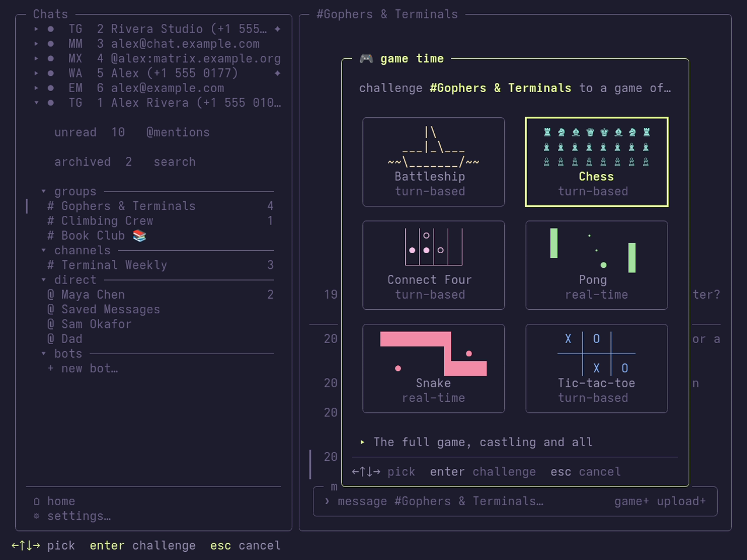747x560 pixels.
Task: Click the esc cancel hint in dialog
Action: point(585,472)
